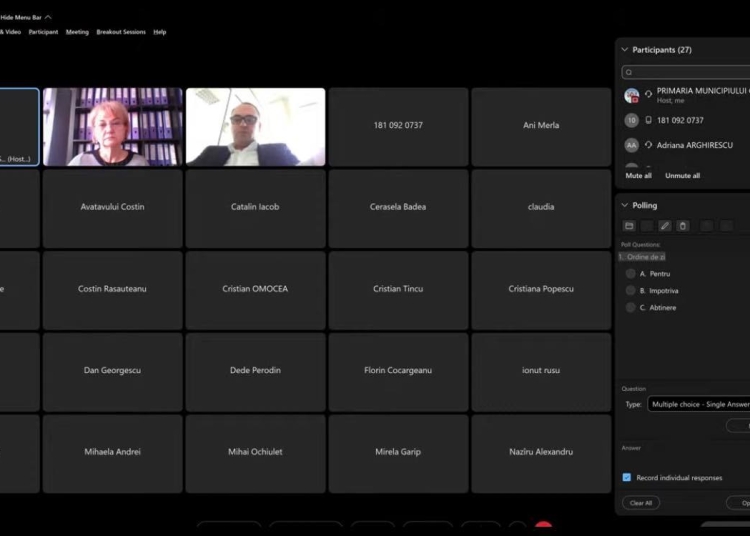
Task: Collapse the Polling panel chevron
Action: (x=624, y=205)
